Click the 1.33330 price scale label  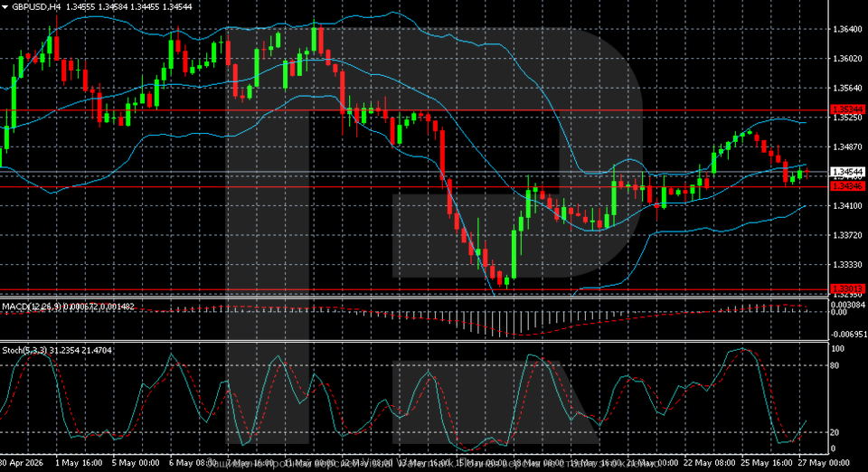pos(847,265)
